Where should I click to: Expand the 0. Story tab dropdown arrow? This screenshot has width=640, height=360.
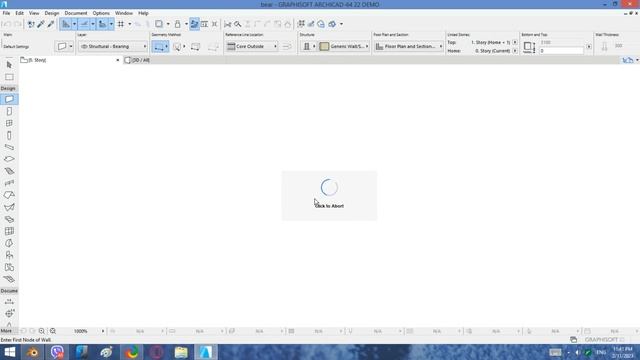(118, 60)
